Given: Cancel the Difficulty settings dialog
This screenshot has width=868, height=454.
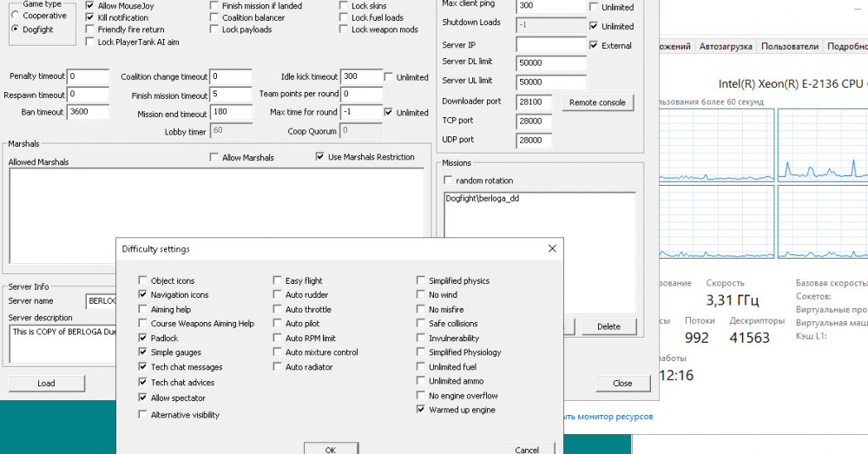Looking at the screenshot, I should point(527,449).
